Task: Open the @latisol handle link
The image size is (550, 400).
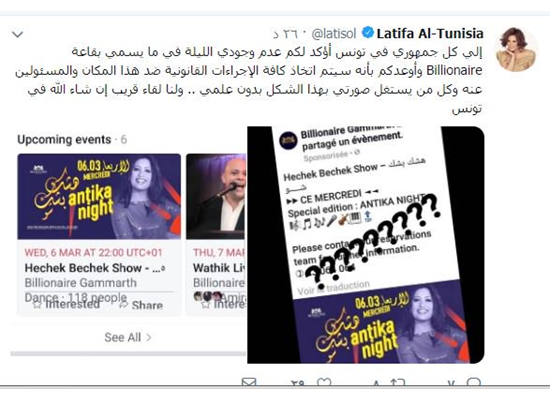Action: pyautogui.click(x=334, y=34)
